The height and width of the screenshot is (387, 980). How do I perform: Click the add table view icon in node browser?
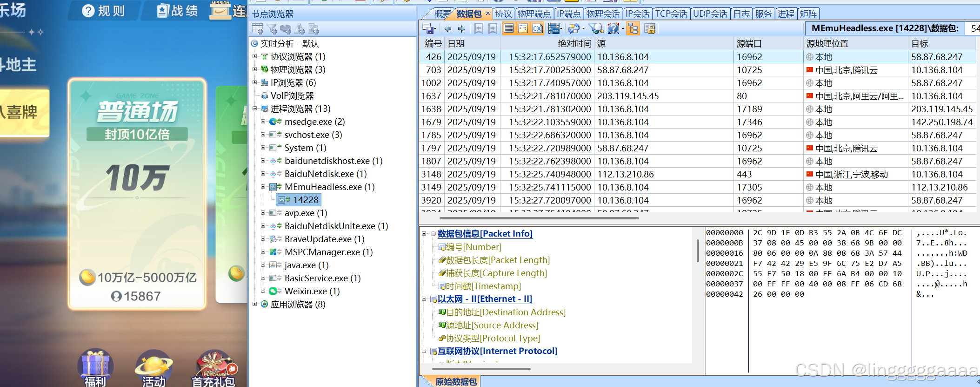tap(257, 29)
